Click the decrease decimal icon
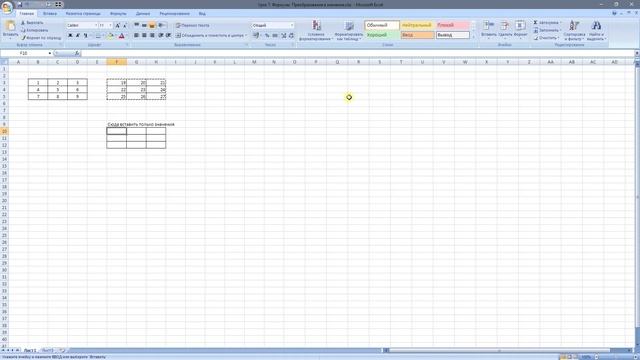 point(291,36)
